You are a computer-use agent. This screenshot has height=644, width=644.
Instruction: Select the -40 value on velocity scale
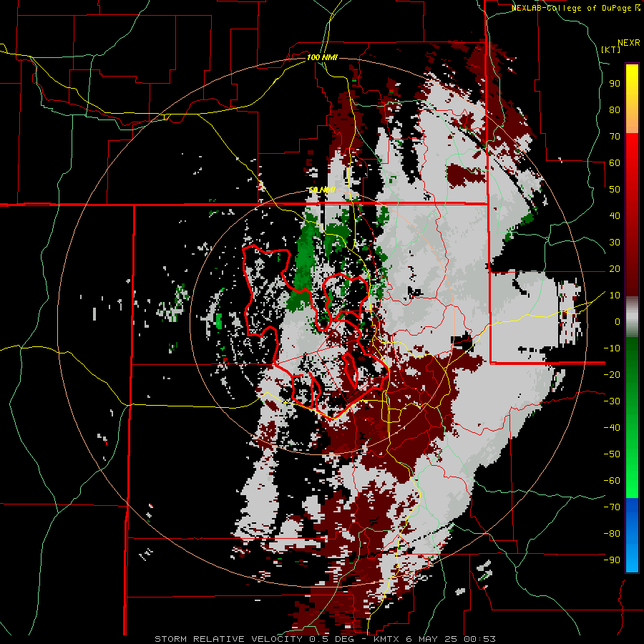coord(612,428)
